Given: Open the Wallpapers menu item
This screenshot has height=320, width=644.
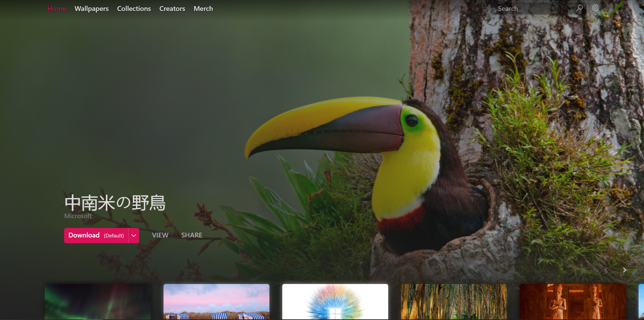Looking at the screenshot, I should click(x=91, y=9).
